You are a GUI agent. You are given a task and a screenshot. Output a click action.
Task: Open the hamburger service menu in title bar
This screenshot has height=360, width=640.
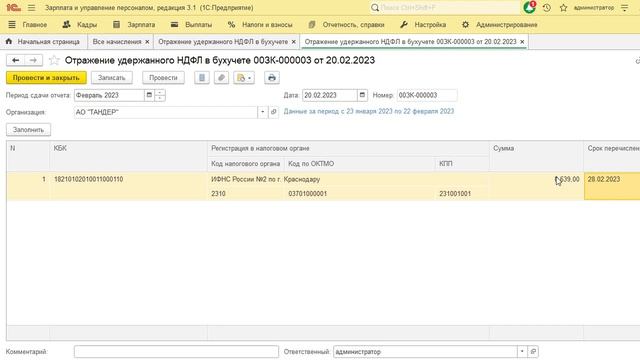(x=31, y=8)
